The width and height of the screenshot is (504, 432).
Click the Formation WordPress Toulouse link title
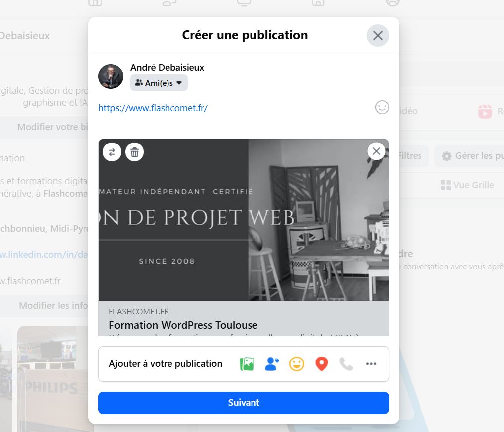(183, 325)
